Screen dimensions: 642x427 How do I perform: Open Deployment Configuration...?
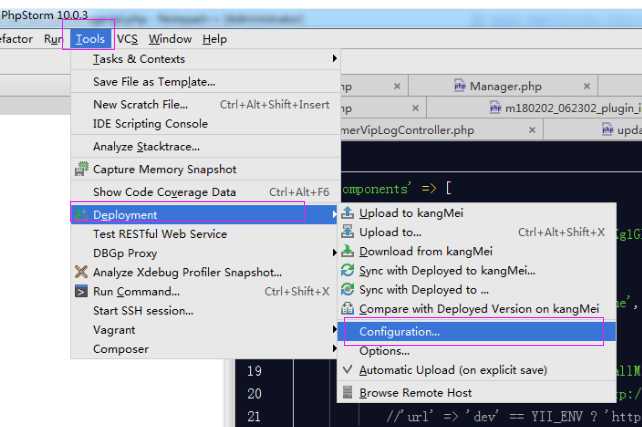[477, 332]
